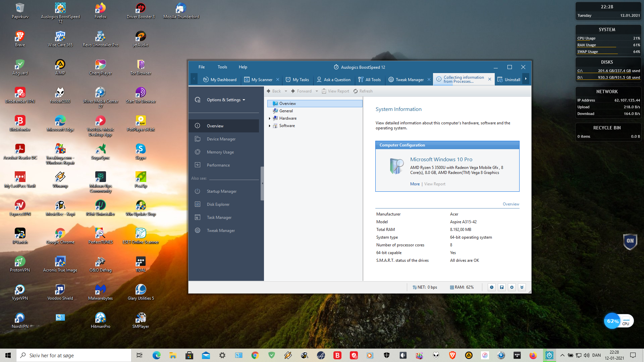
Task: Expand the Software tree node
Action: [269, 126]
